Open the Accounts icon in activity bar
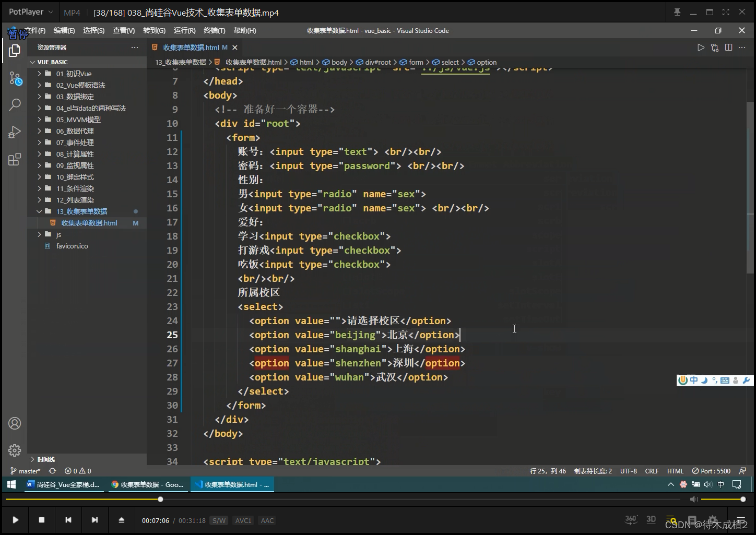This screenshot has width=756, height=535. 15,423
